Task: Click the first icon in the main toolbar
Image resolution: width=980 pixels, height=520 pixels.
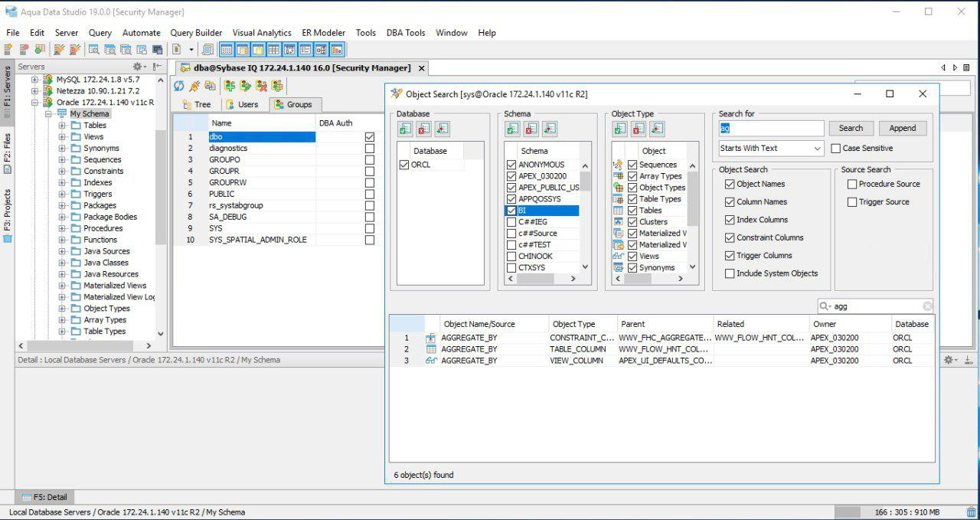Action: (x=8, y=50)
